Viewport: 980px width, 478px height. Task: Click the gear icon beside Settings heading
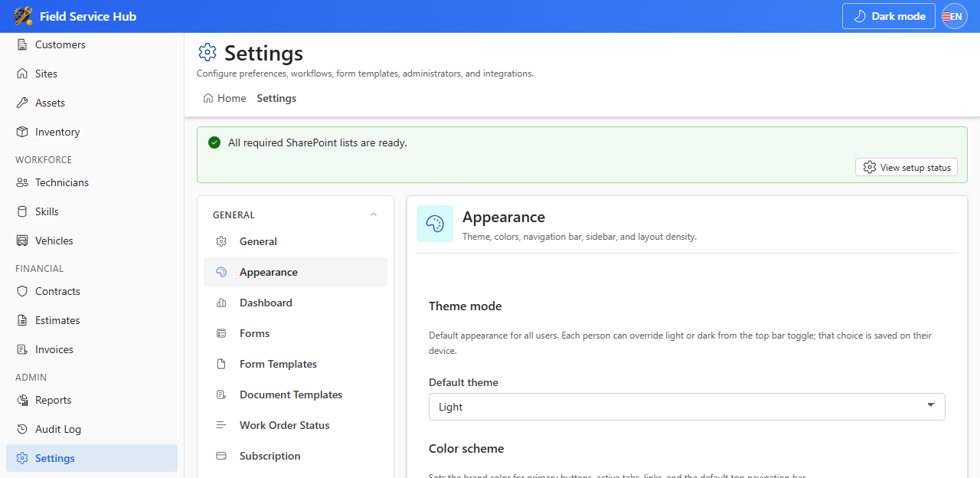[207, 52]
